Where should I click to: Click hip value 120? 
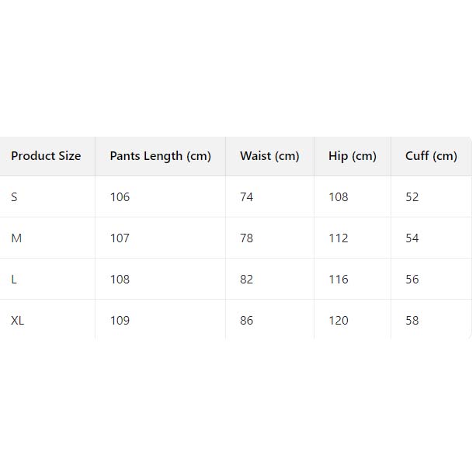(338, 321)
